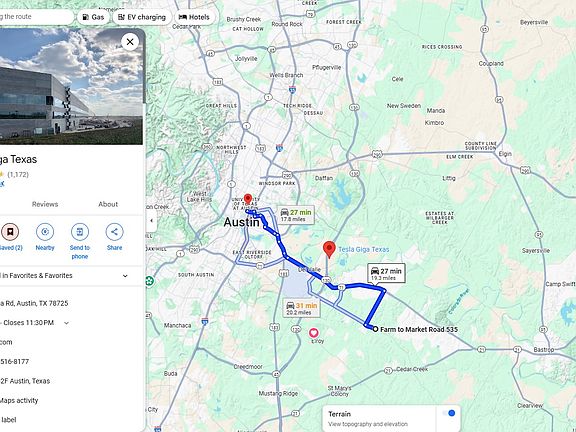Expand opening hours next to Closes 11:30 PM
The height and width of the screenshot is (432, 576).
[66, 323]
